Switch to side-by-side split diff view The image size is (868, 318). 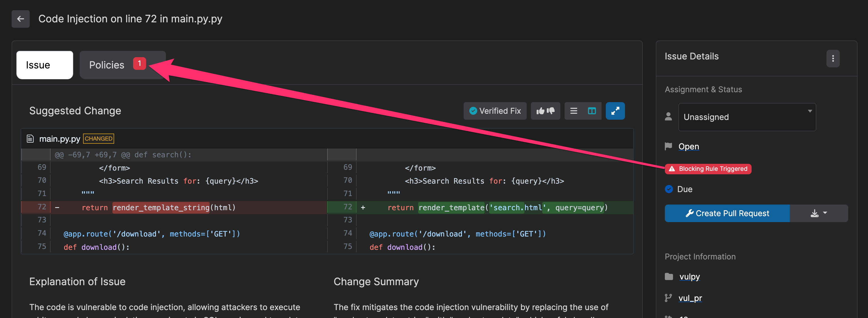click(592, 111)
